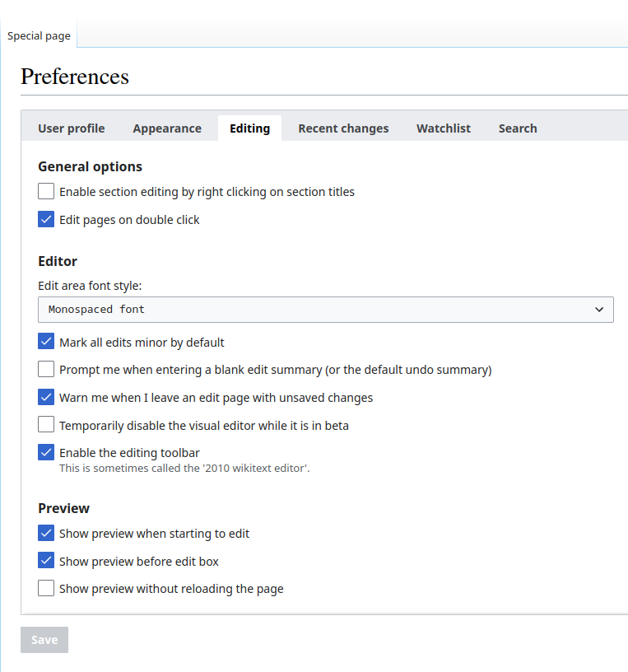The image size is (628, 672).
Task: Select the Special page namespace tab
Action: (x=39, y=36)
